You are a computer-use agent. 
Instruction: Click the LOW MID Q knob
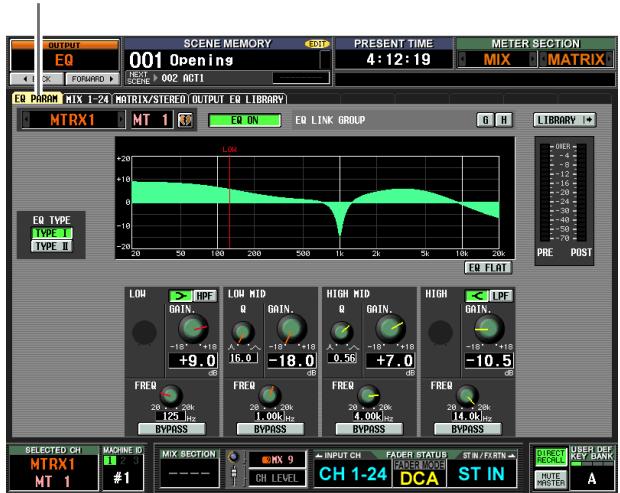243,332
